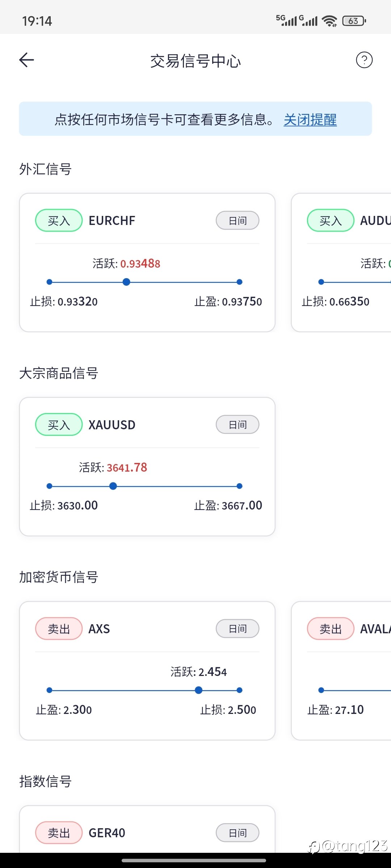The image size is (391, 868).
Task: Select the 日间 tag on EURCHF card
Action: pyautogui.click(x=237, y=220)
